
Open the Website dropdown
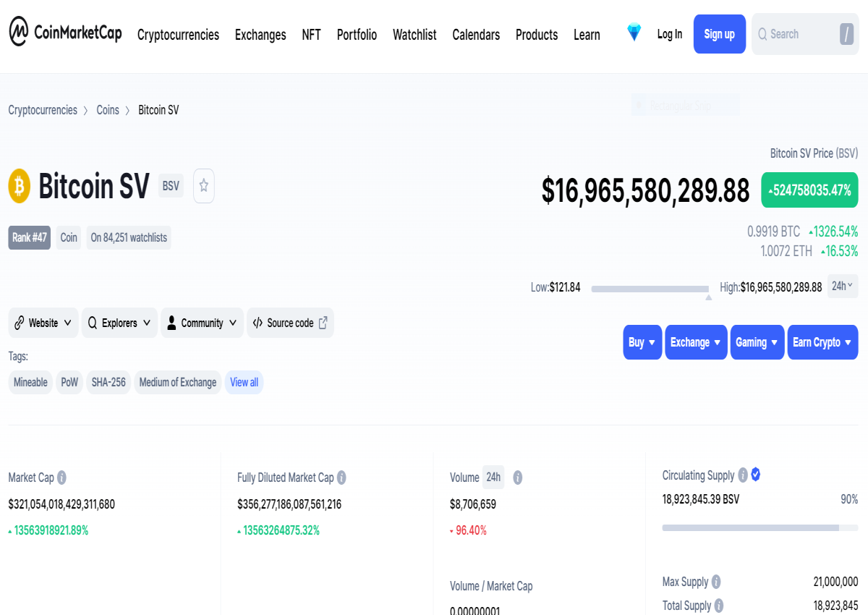coord(43,323)
